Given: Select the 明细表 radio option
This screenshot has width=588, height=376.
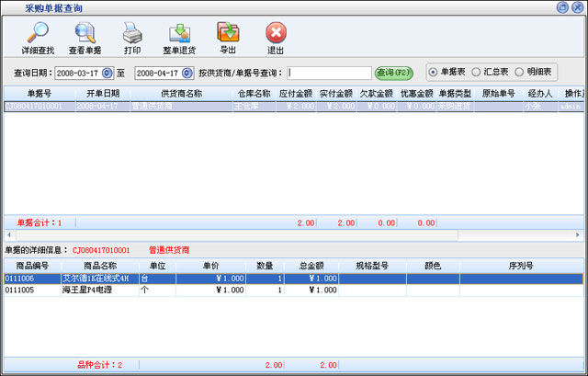Looking at the screenshot, I should (520, 72).
